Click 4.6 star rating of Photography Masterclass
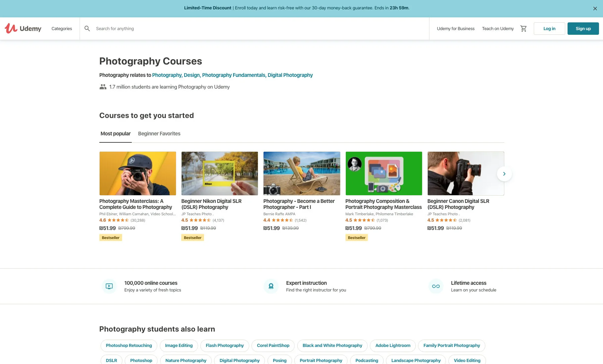 [114, 220]
